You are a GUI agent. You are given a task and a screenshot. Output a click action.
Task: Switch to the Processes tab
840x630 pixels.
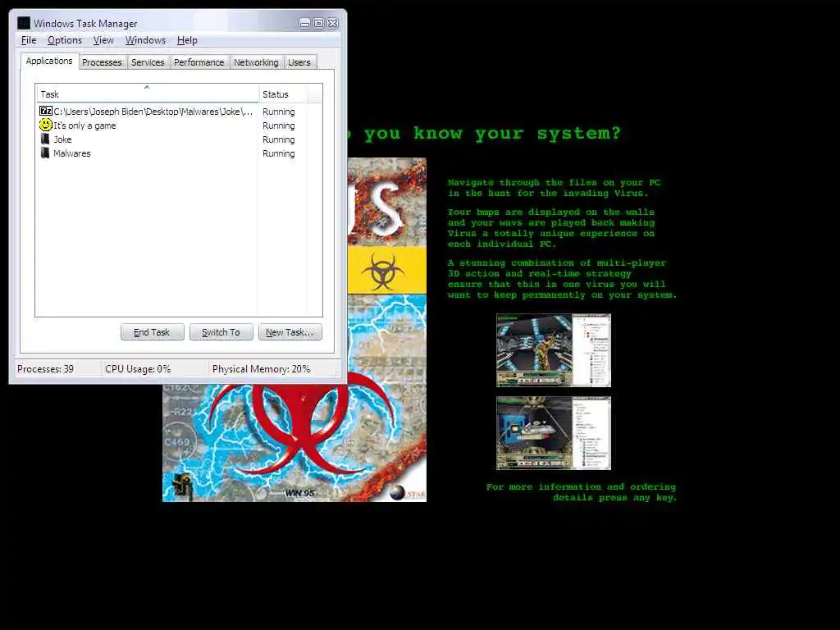[102, 62]
